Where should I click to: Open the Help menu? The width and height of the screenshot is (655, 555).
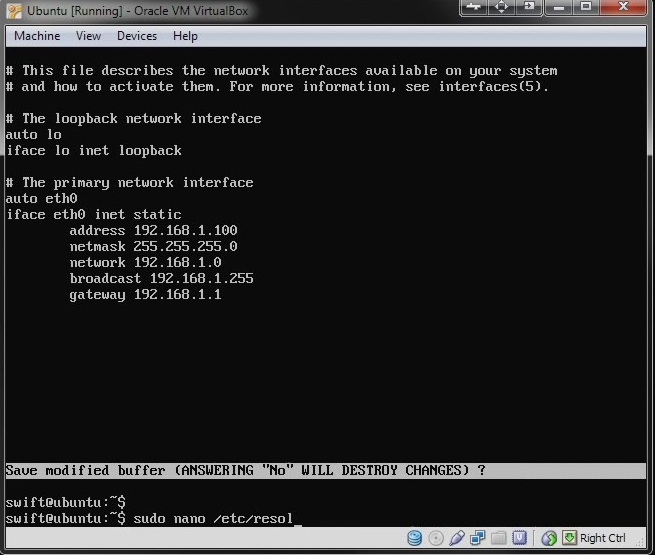(185, 36)
